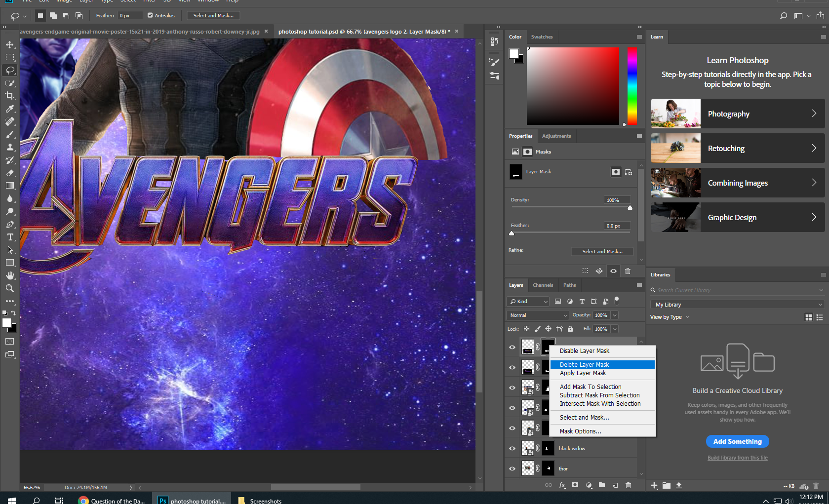Add a layer mask from Layers footer
The width and height of the screenshot is (829, 504).
tap(575, 485)
